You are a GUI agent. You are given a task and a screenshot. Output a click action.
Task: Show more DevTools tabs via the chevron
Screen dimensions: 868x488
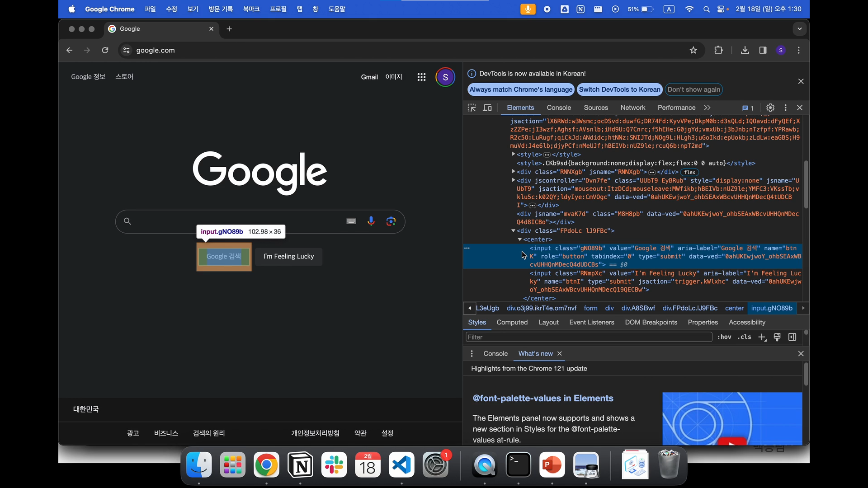tap(707, 108)
